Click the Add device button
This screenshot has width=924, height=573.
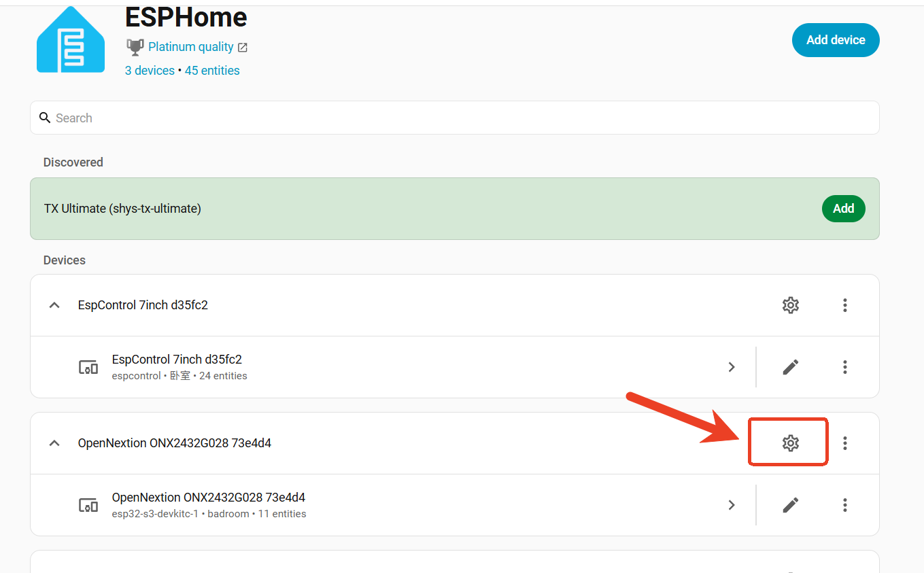[836, 40]
